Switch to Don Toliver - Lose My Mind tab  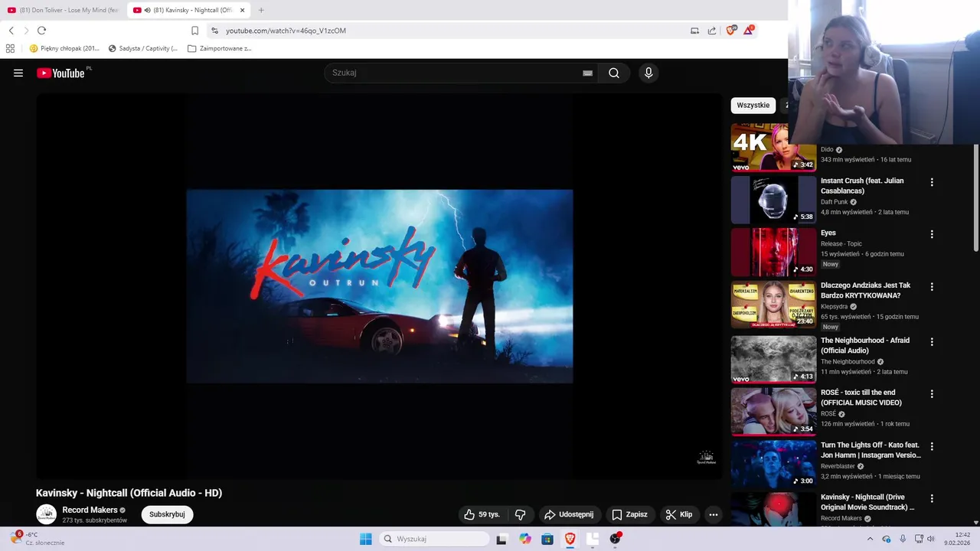pos(63,10)
